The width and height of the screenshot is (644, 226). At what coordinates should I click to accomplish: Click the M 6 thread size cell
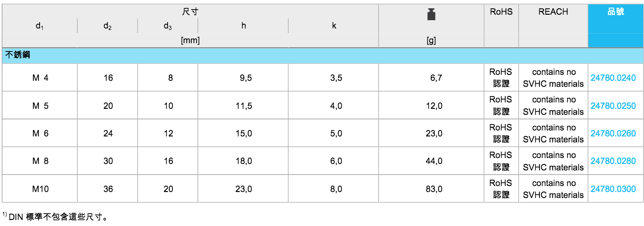click(x=40, y=134)
